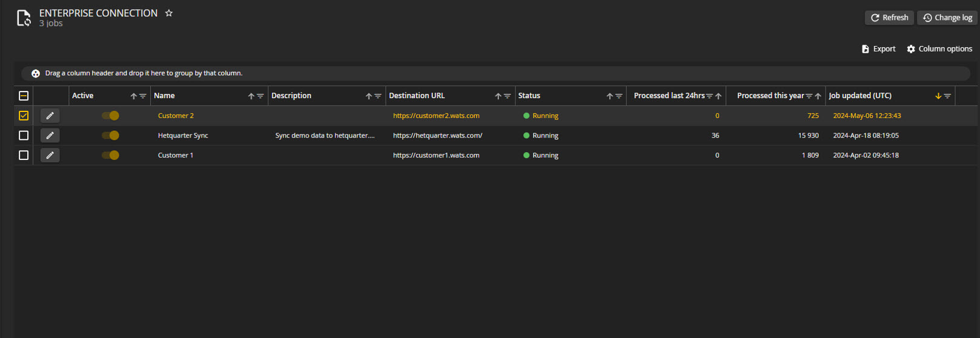Select the Hetquarter Sync row checkbox

point(24,136)
